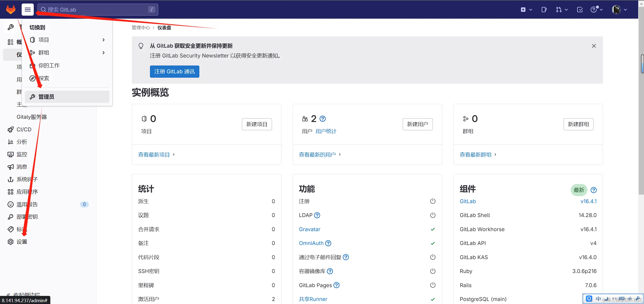The height and width of the screenshot is (304, 644).
Task: Click the LDAP help question icon
Action: 317,215
